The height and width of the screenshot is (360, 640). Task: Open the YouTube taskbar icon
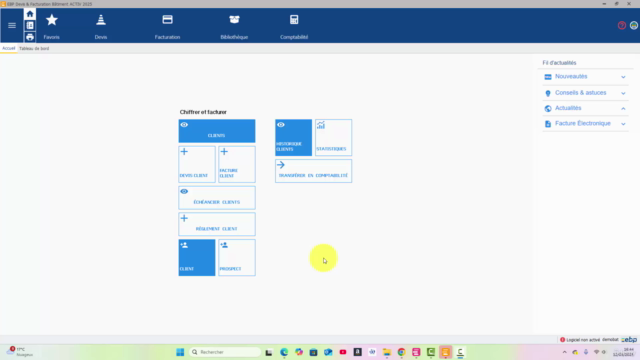click(343, 352)
